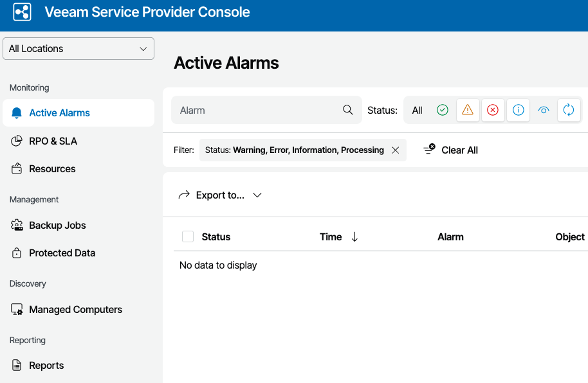The image size is (588, 383).
Task: Toggle the red Error status filter
Action: click(x=493, y=110)
